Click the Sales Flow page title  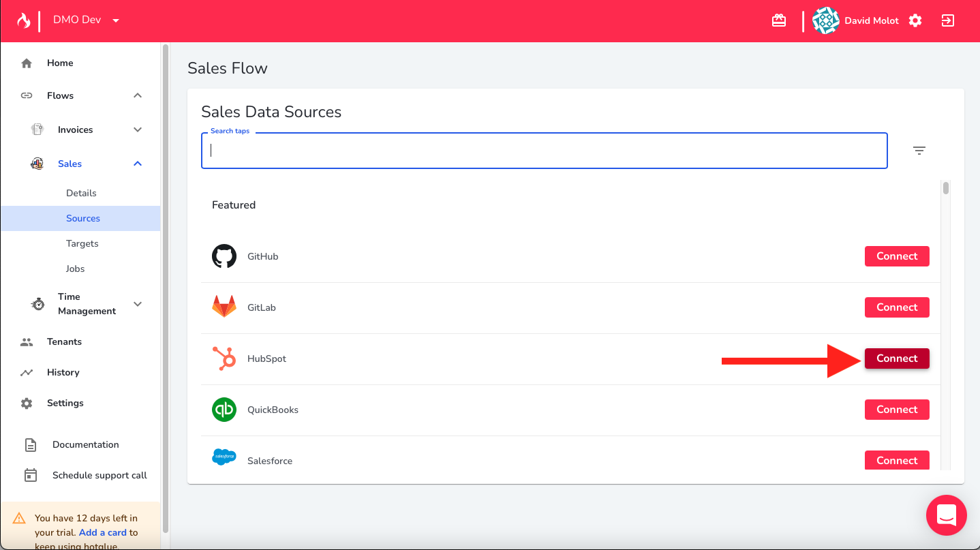coord(228,68)
